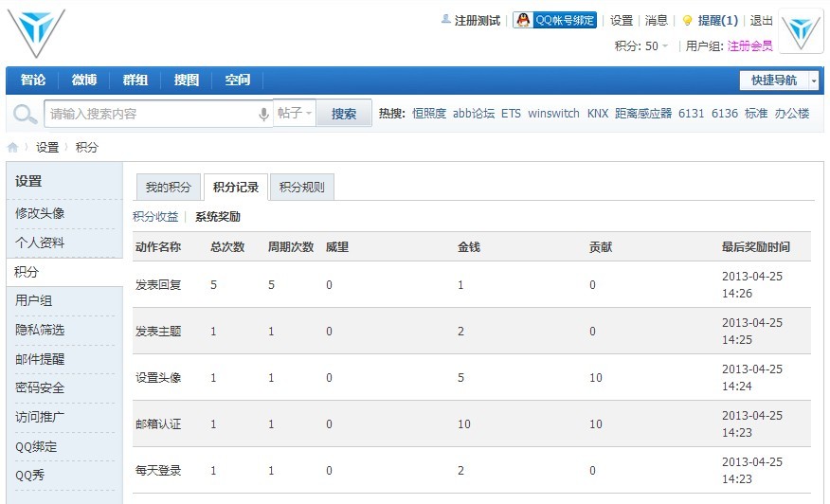The height and width of the screenshot is (504, 830).
Task: Click inside the search content input field
Action: pos(152,114)
